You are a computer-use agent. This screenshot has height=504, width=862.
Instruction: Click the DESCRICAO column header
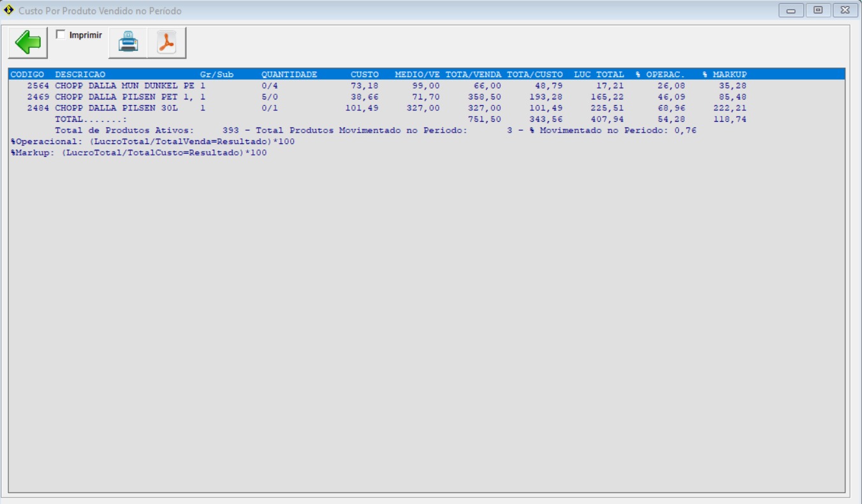coord(80,75)
